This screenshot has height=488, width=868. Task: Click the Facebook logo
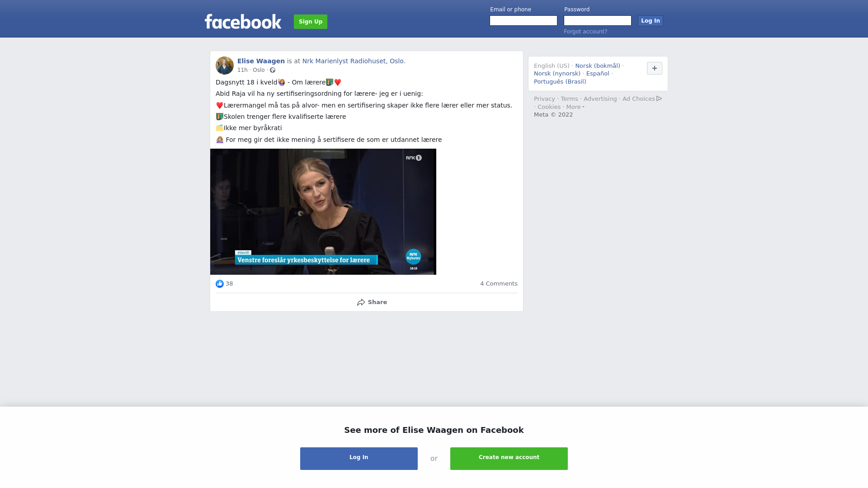click(243, 21)
